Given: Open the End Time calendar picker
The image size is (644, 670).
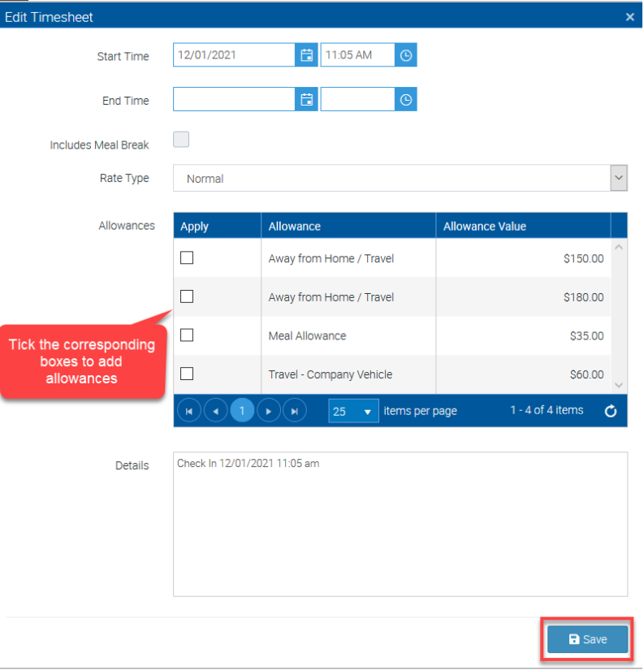Looking at the screenshot, I should pos(306,100).
